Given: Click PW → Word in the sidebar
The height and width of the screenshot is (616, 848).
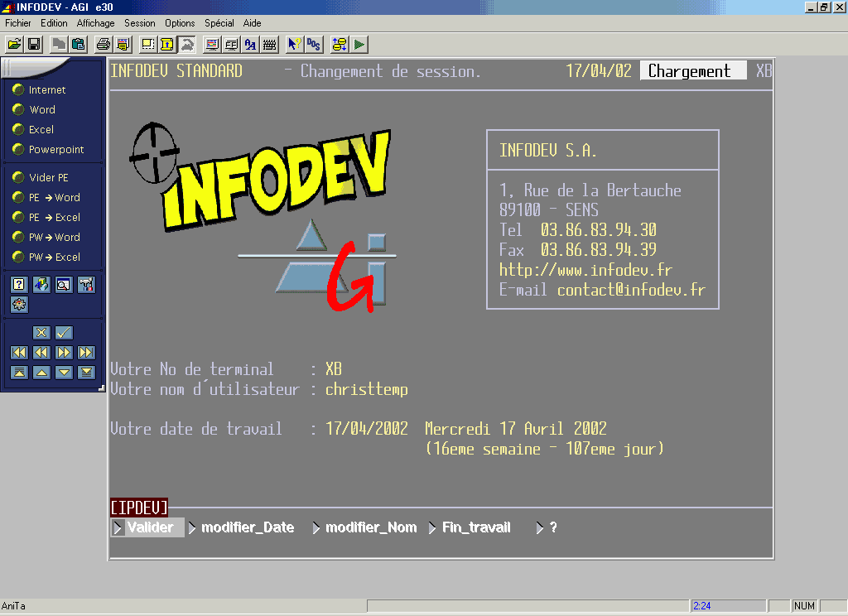Looking at the screenshot, I should (x=46, y=237).
